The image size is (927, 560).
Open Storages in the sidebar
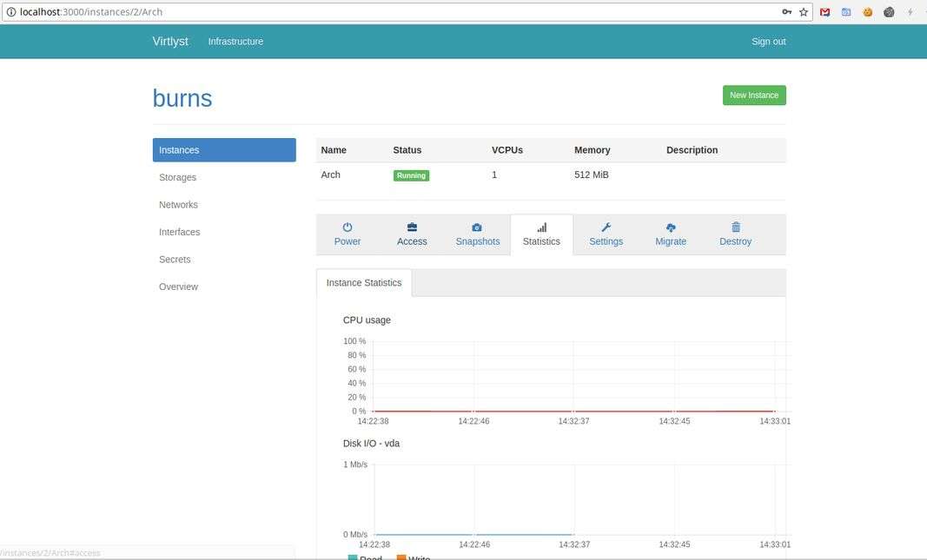[x=177, y=177]
